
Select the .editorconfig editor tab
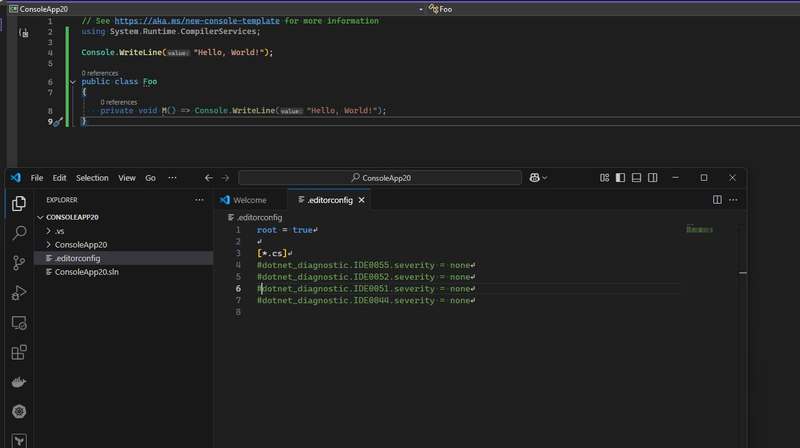(x=330, y=200)
